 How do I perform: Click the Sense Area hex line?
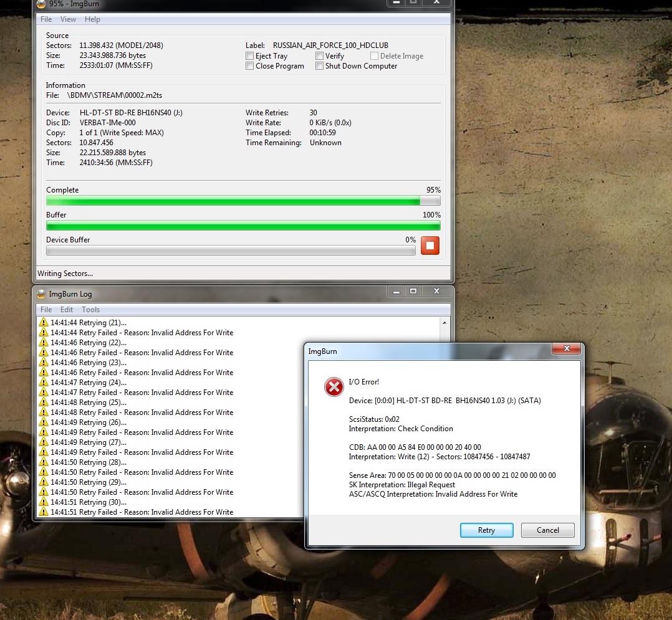tap(452, 475)
